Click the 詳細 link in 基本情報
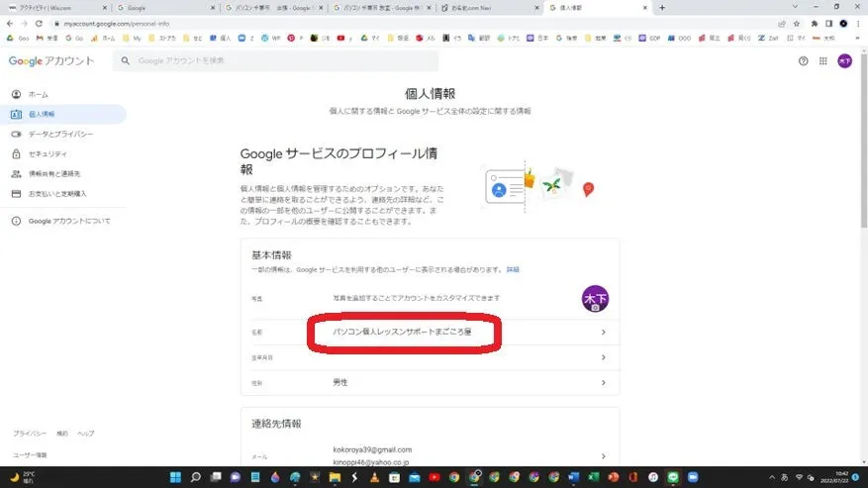Image resolution: width=868 pixels, height=488 pixels. pos(513,269)
